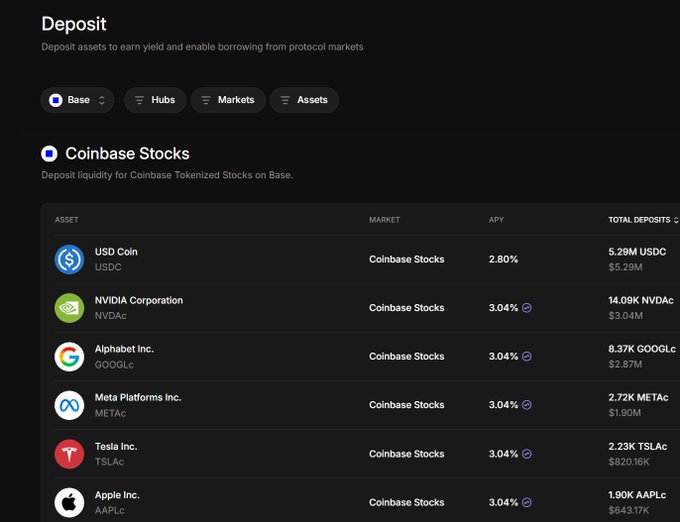Click the Tesla Inc. logo icon
The width and height of the screenshot is (680, 522).
pos(69,454)
